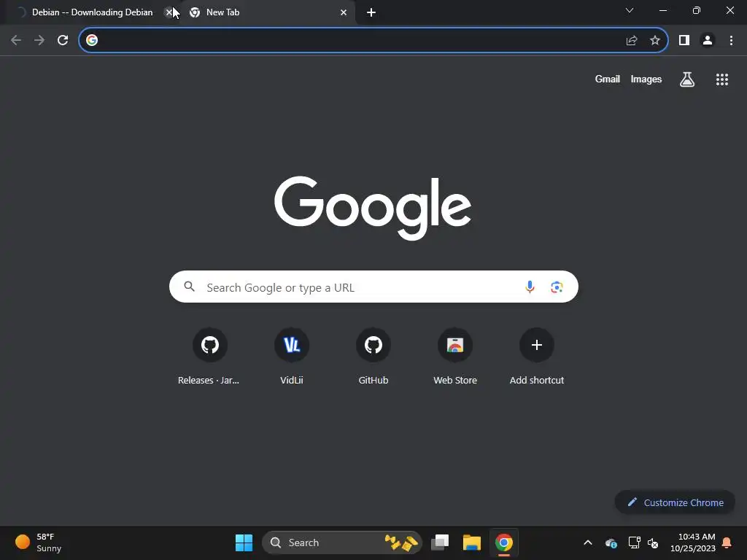This screenshot has height=560, width=747.
Task: Open Search Labs flask icon
Action: [687, 79]
